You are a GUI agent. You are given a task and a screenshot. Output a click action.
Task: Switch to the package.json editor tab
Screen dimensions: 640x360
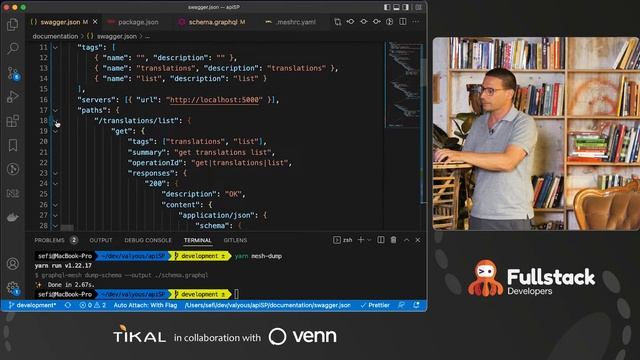tap(138, 22)
